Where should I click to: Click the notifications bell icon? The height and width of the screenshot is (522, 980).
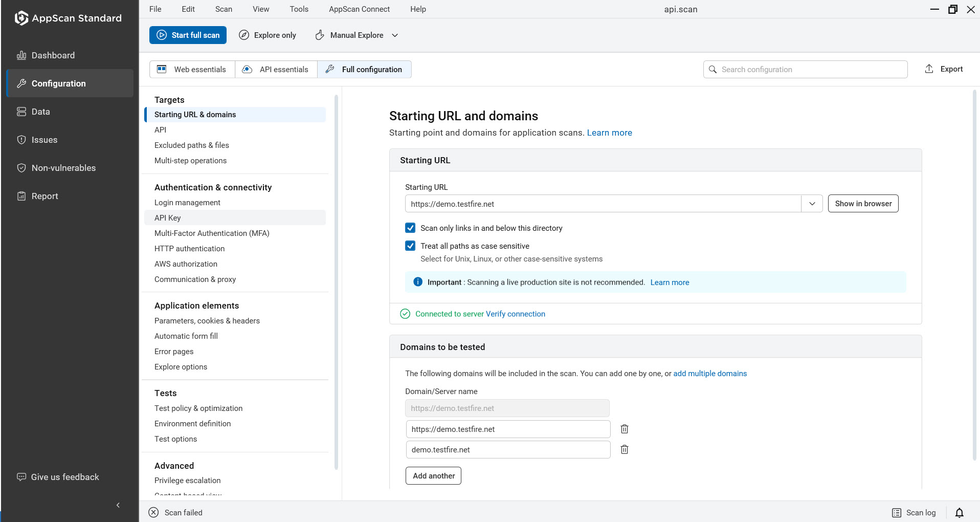pyautogui.click(x=959, y=512)
